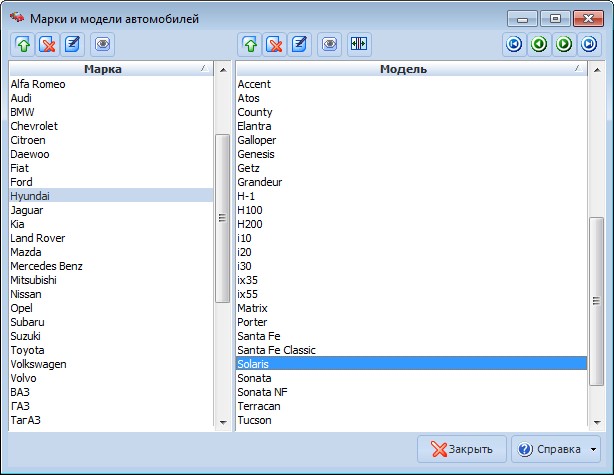Select model H-1
The height and width of the screenshot is (475, 614).
pyautogui.click(x=411, y=196)
